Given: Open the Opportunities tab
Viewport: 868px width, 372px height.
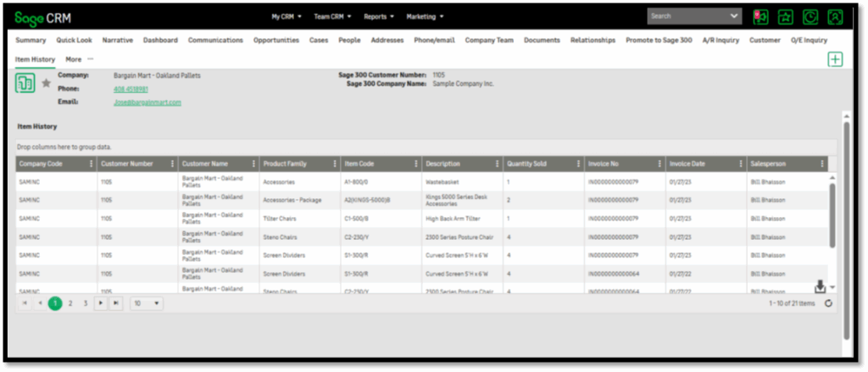Looking at the screenshot, I should click(276, 41).
